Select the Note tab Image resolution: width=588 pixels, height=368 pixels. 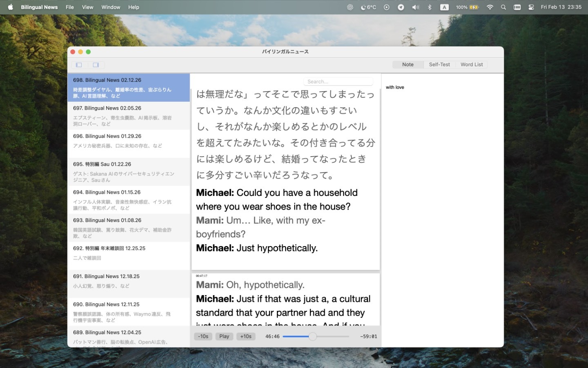pyautogui.click(x=408, y=65)
